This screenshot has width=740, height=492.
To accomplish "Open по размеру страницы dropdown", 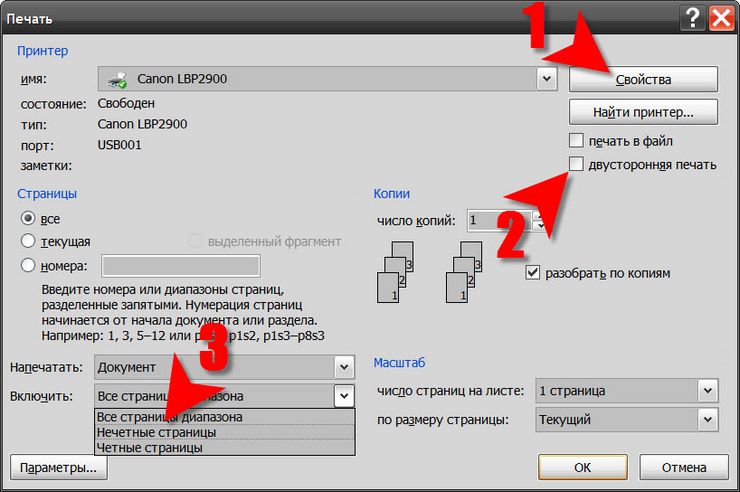I will click(x=707, y=419).
